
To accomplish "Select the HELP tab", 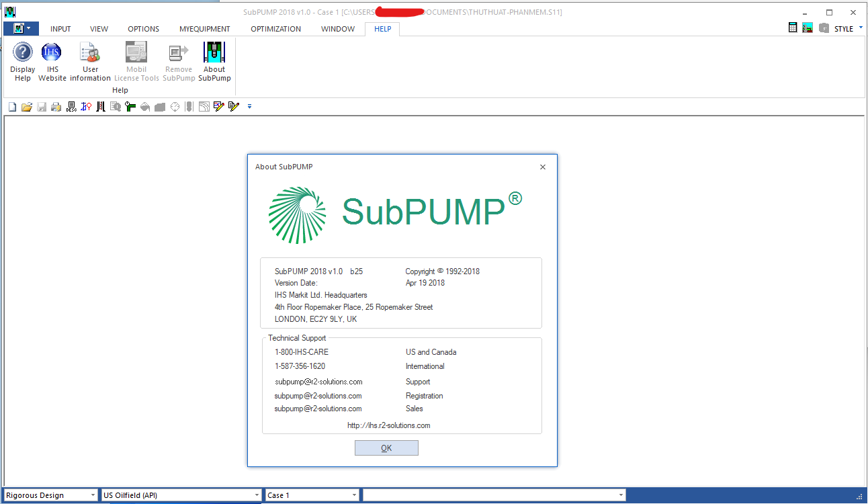I will tap(383, 29).
